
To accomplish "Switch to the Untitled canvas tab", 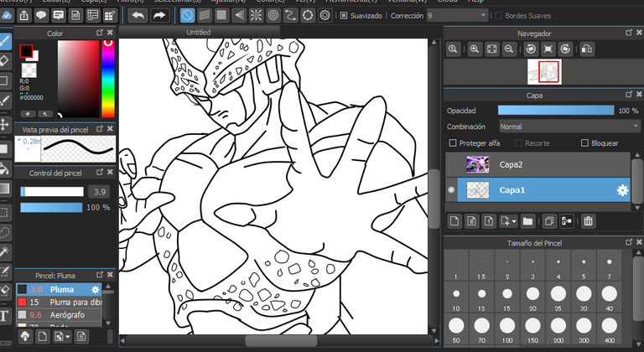I will point(199,32).
